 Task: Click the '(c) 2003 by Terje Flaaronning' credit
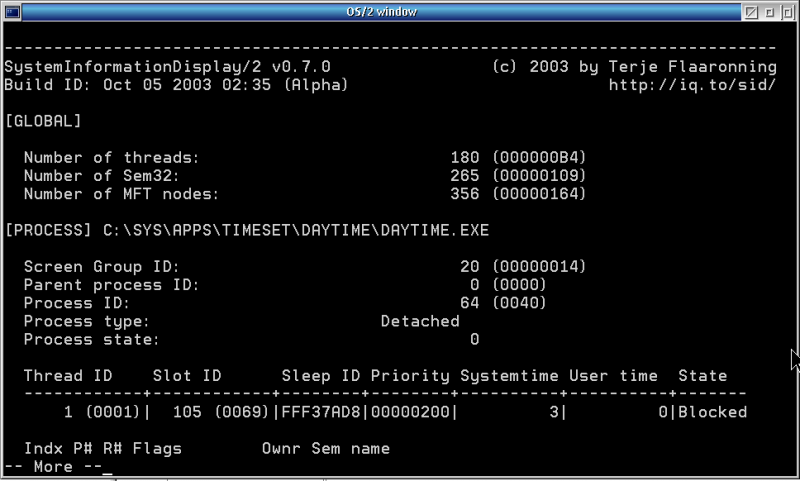pos(634,66)
